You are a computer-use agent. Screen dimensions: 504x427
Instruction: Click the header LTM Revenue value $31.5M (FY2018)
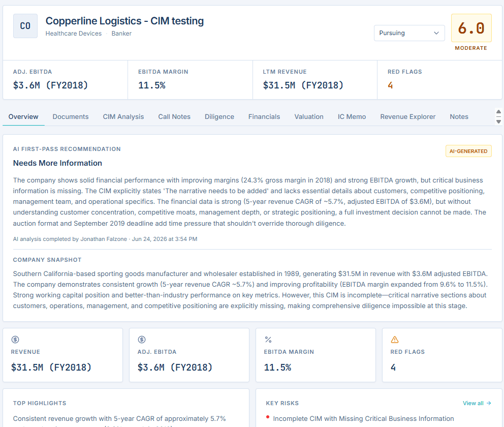[x=303, y=85]
